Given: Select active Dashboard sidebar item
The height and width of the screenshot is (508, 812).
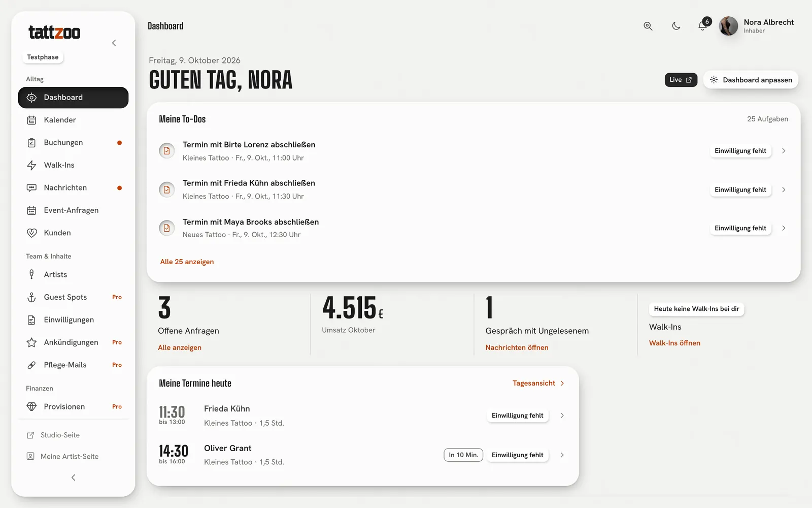Looking at the screenshot, I should pos(73,98).
